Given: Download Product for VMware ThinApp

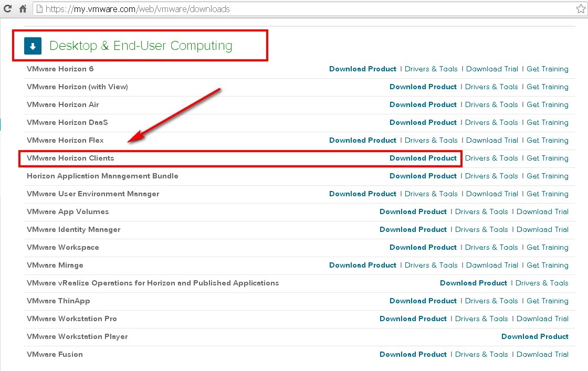Looking at the screenshot, I should 423,301.
